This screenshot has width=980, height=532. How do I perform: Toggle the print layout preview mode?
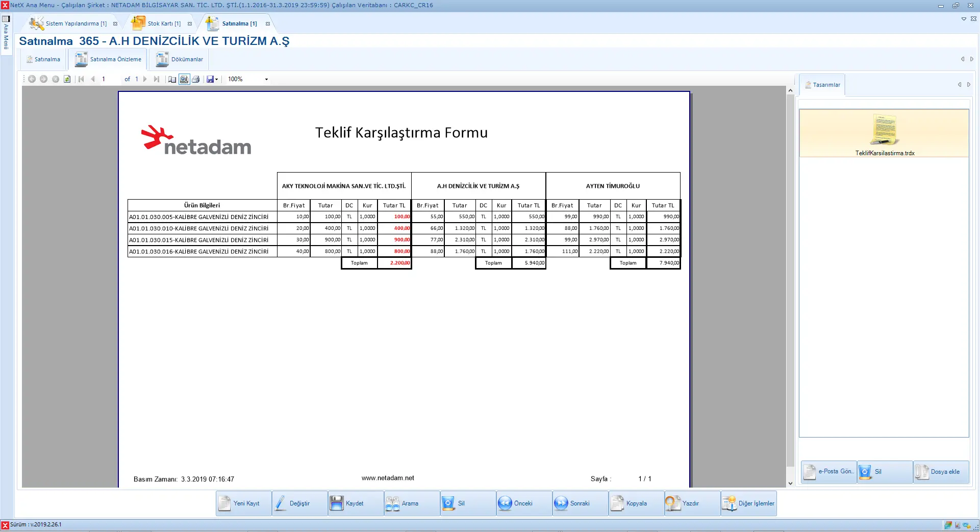coord(184,79)
